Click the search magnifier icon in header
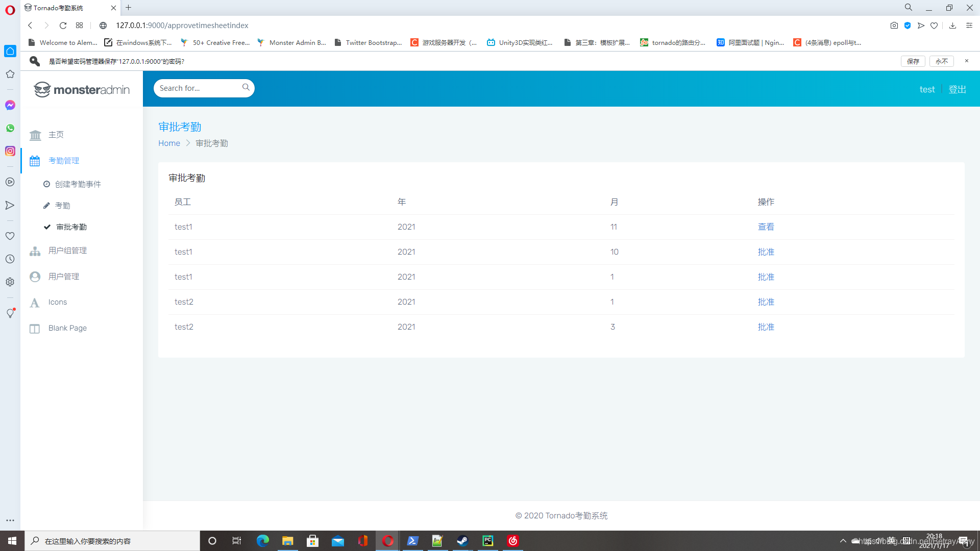This screenshot has height=551, width=980. (246, 87)
